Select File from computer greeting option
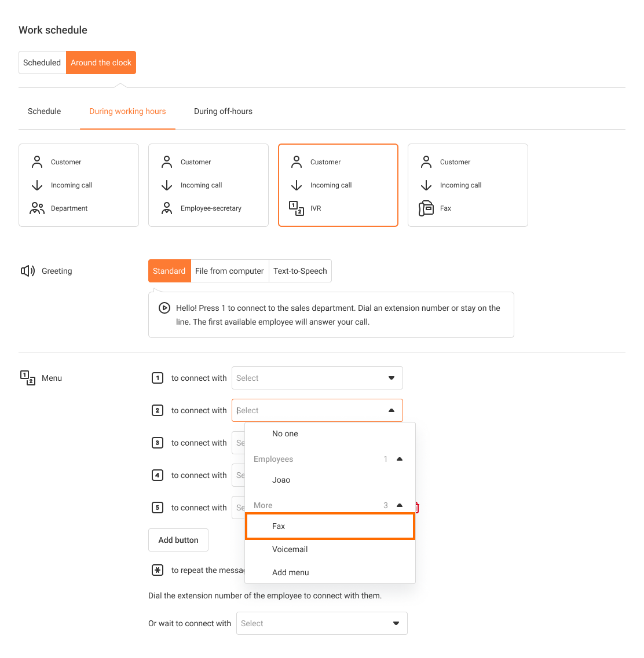The image size is (644, 658). 230,271
